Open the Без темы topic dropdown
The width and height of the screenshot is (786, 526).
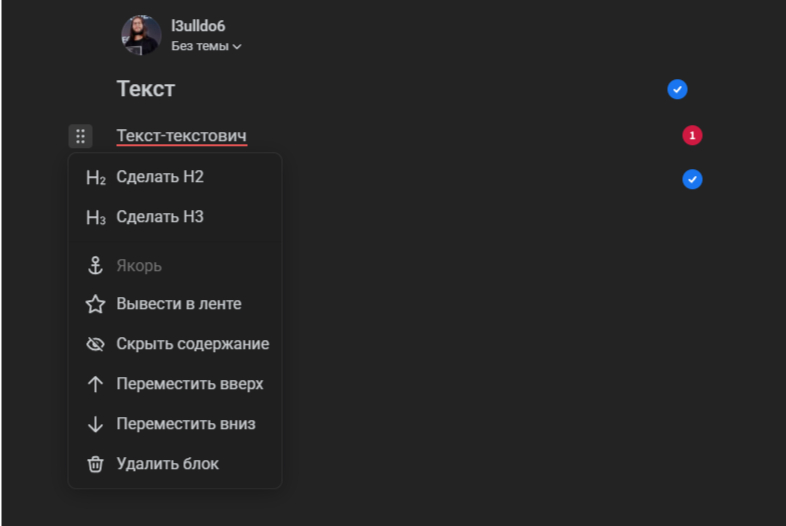(x=207, y=46)
